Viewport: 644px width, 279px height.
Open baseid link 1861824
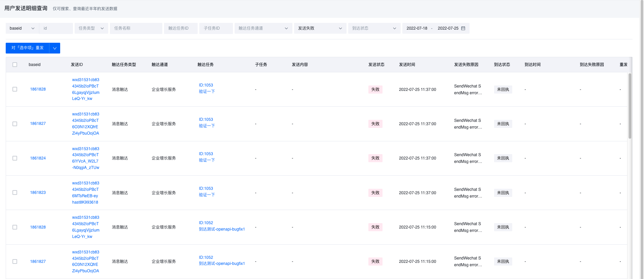pyautogui.click(x=38, y=158)
